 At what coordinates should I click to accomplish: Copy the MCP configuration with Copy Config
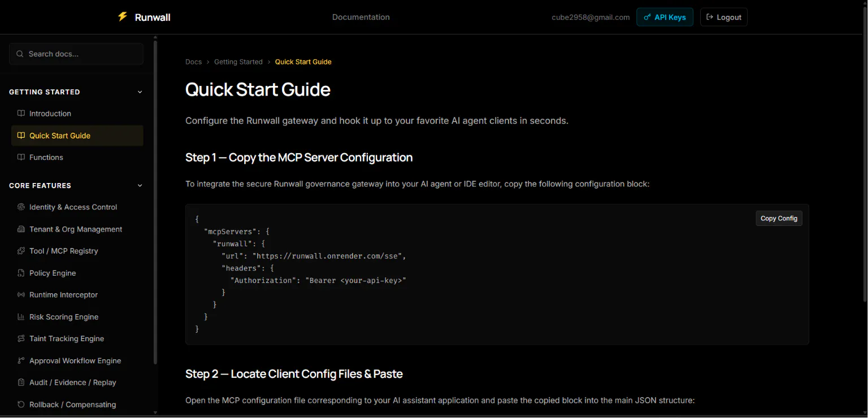point(779,218)
